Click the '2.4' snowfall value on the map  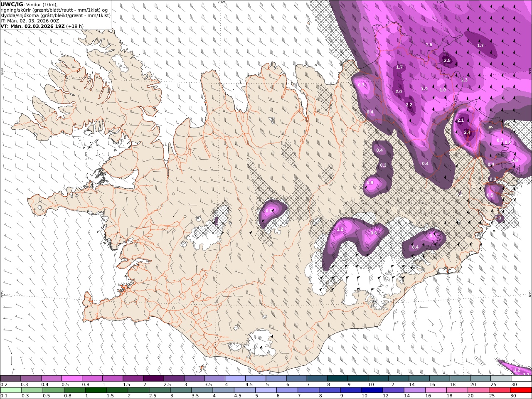[467, 133]
